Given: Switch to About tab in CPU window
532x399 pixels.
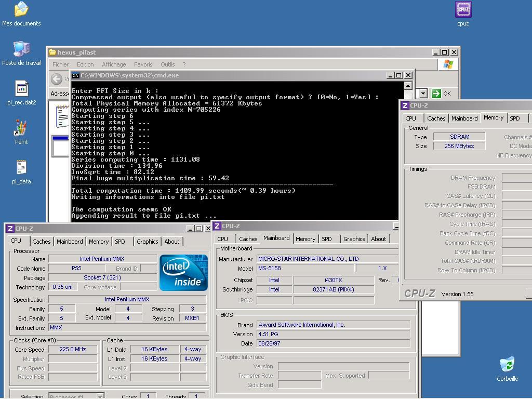Looking at the screenshot, I should tap(171, 242).
